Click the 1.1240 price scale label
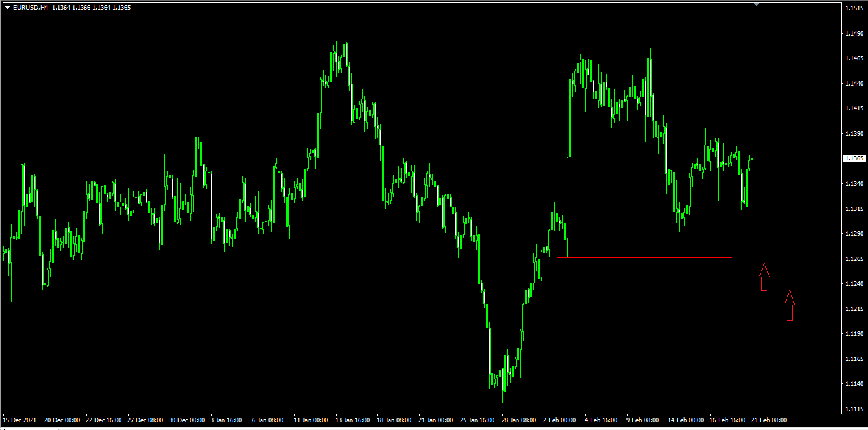Screen dimensions: 868x430 [x=854, y=284]
